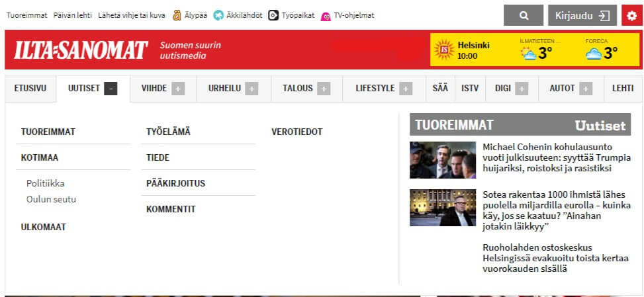Click Lähetä vihje tai kuva link

132,16
